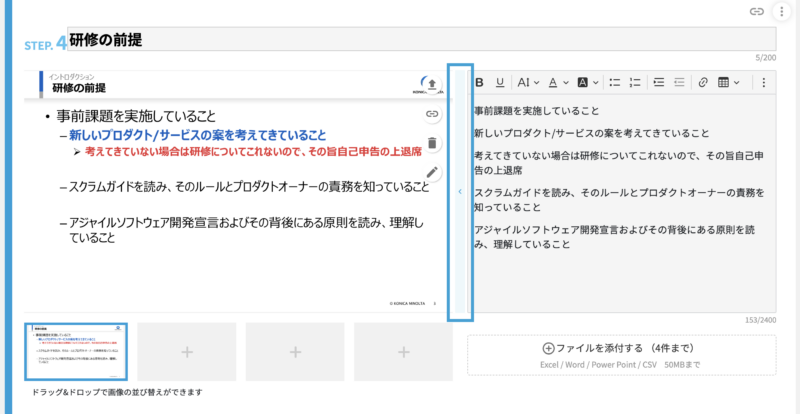
Task: Decrease the text indent
Action: (x=679, y=82)
